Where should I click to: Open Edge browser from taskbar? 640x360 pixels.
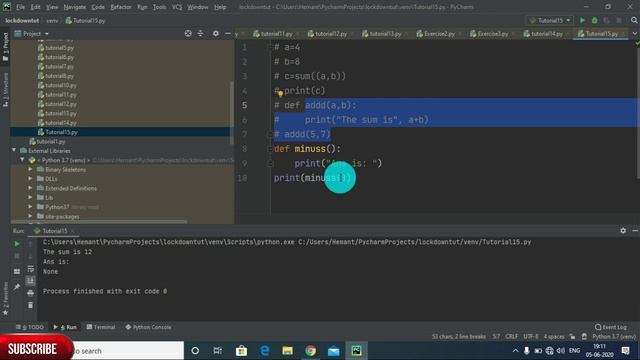264,351
